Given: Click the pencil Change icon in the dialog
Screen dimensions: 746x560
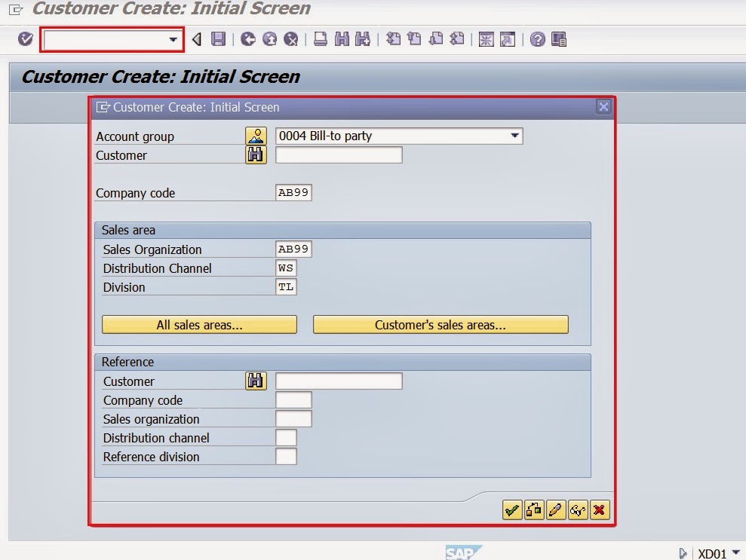Looking at the screenshot, I should click(556, 510).
